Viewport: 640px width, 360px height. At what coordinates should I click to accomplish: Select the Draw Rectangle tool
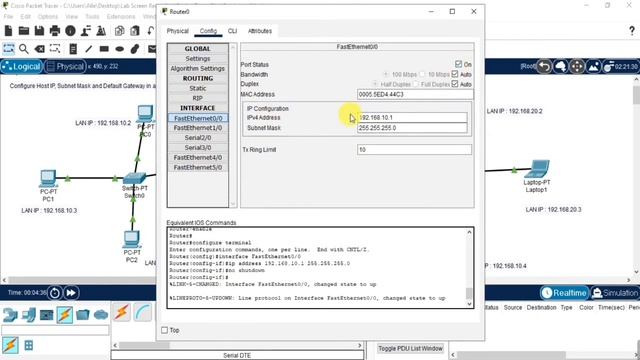pyautogui.click(x=104, y=49)
